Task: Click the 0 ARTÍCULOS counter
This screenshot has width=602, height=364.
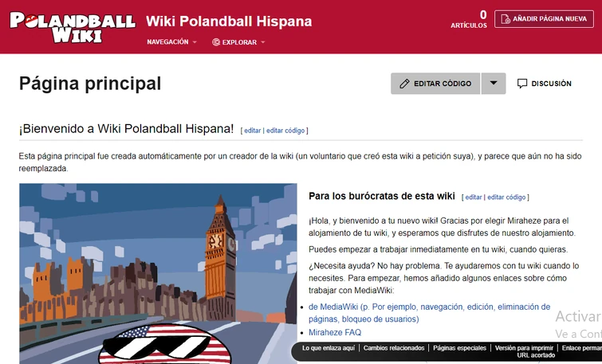Action: point(469,19)
